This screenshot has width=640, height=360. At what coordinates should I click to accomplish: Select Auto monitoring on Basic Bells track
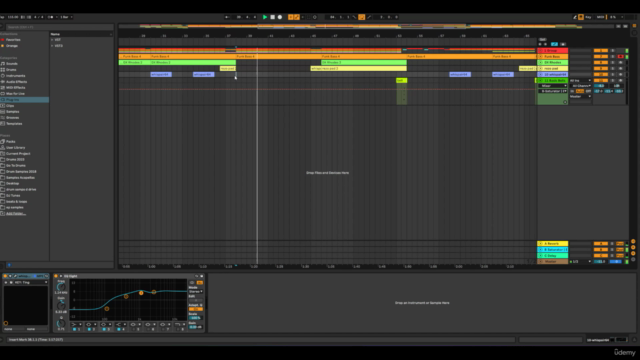tap(580, 91)
